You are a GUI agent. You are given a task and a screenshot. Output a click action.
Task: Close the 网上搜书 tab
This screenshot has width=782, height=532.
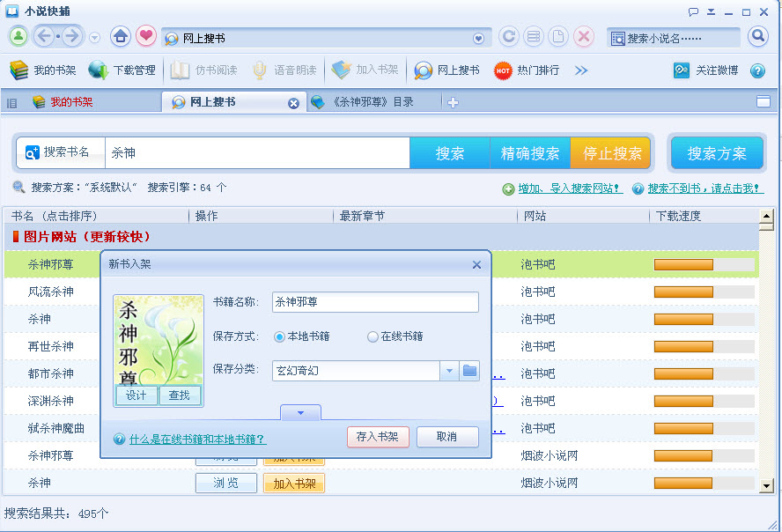click(x=294, y=103)
